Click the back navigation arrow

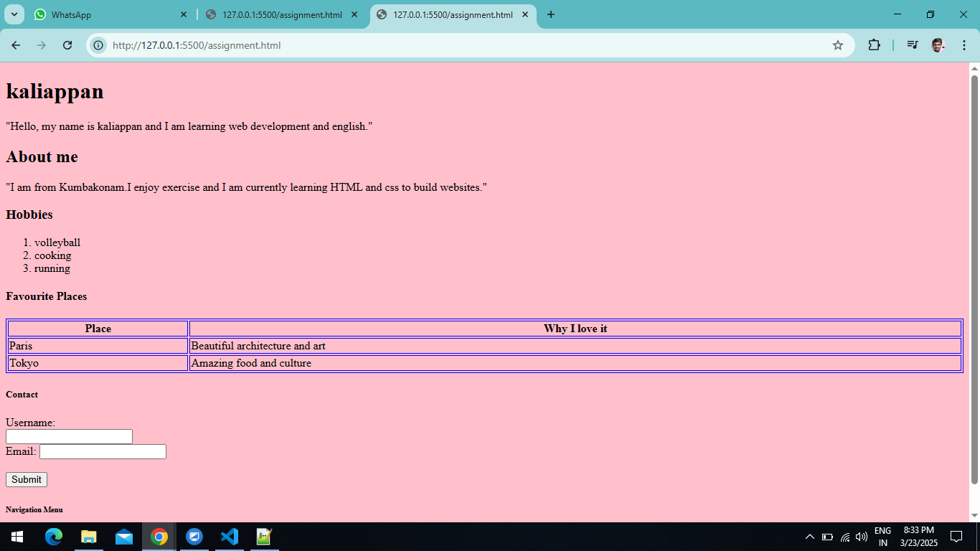point(16,44)
